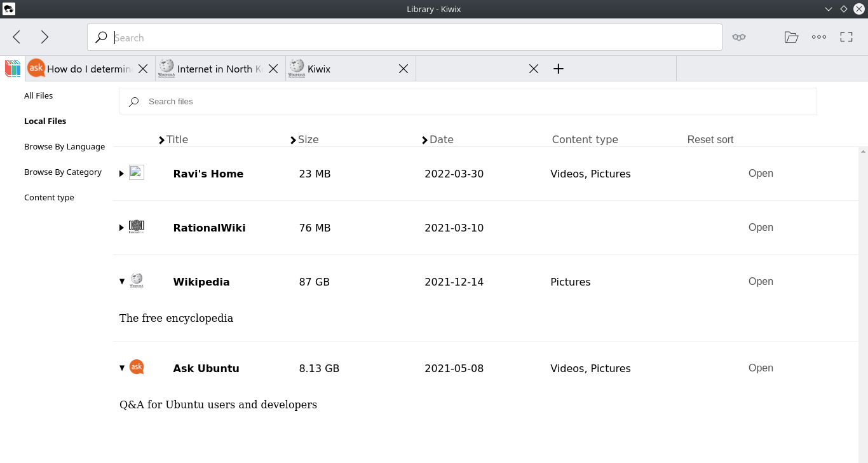Collapse the Wikipedia row description
This screenshot has height=463, width=868.
coord(122,282)
